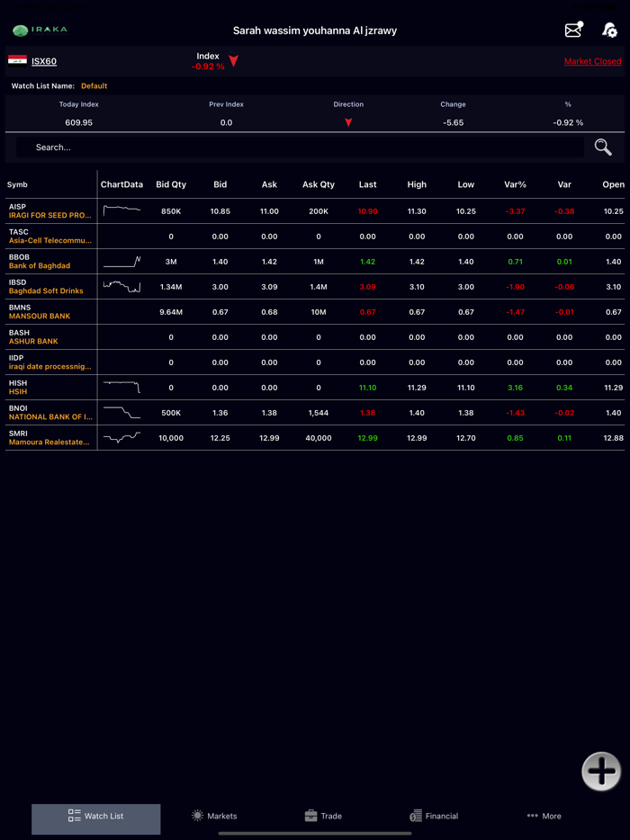Click BBOB last price 1.42

coord(368,262)
